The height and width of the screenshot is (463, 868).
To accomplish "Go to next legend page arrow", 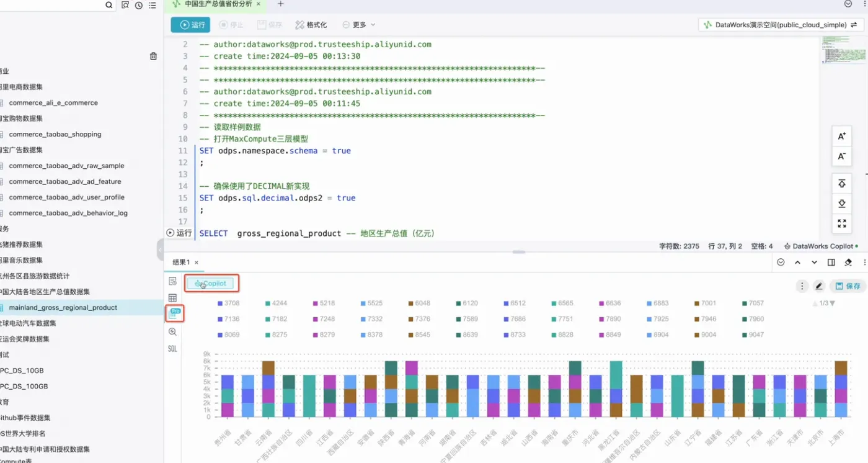I will (x=832, y=303).
